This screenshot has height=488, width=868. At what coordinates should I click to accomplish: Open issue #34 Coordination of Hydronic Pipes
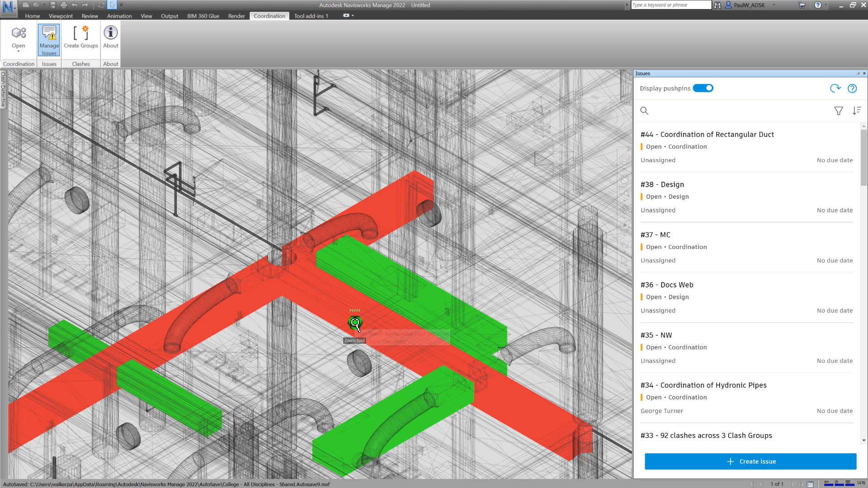coord(703,385)
